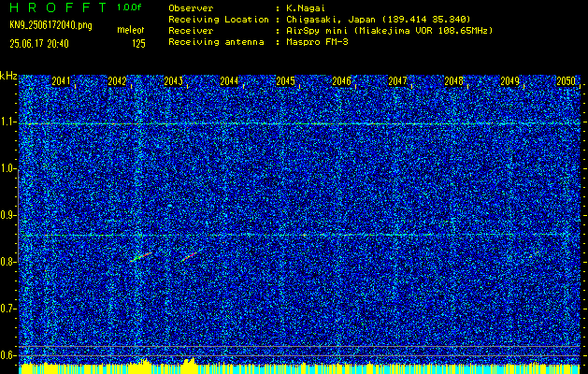Click the Receiver label
The height and width of the screenshot is (374, 588).
point(191,31)
